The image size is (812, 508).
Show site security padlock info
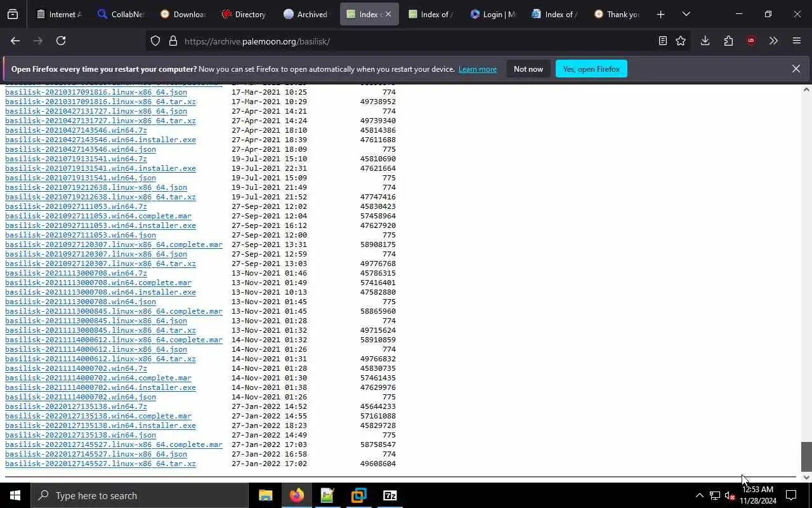pyautogui.click(x=173, y=41)
